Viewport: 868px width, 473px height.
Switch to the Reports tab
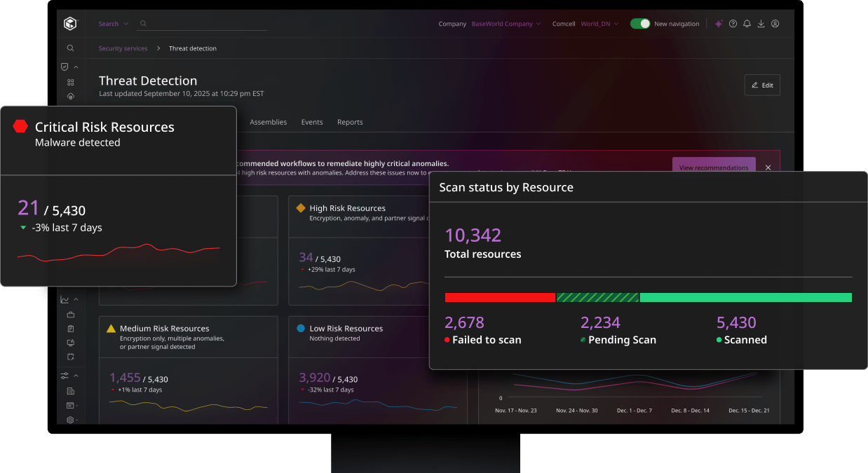point(350,122)
